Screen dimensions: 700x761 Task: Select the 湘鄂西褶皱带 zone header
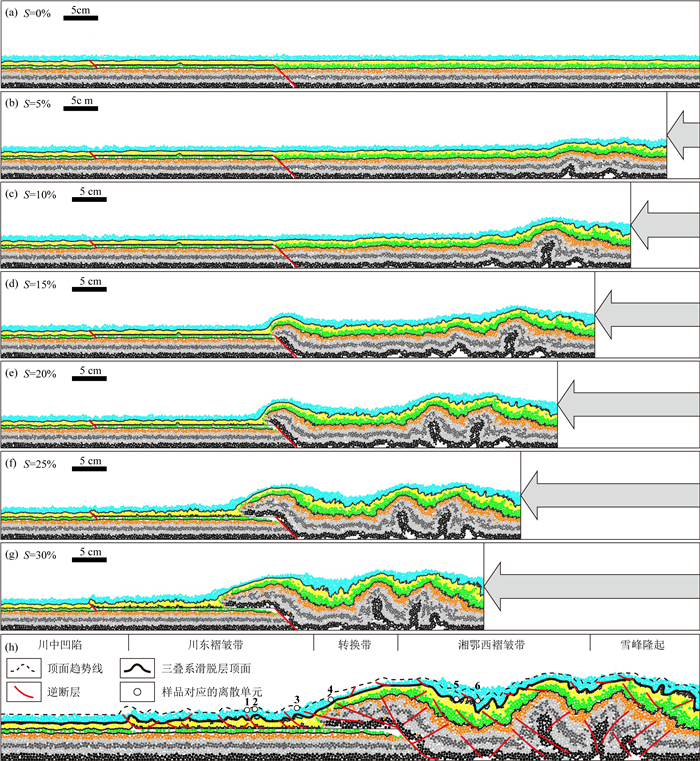492,644
